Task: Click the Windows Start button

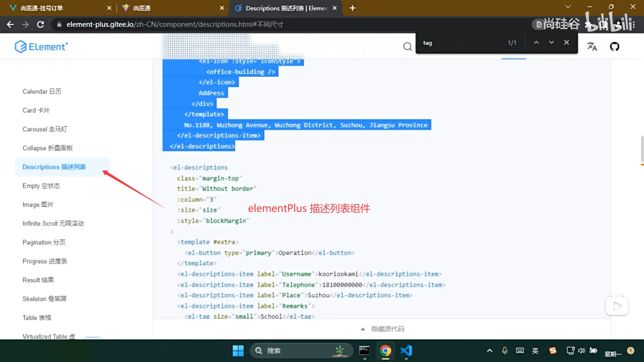Action: 238,351
